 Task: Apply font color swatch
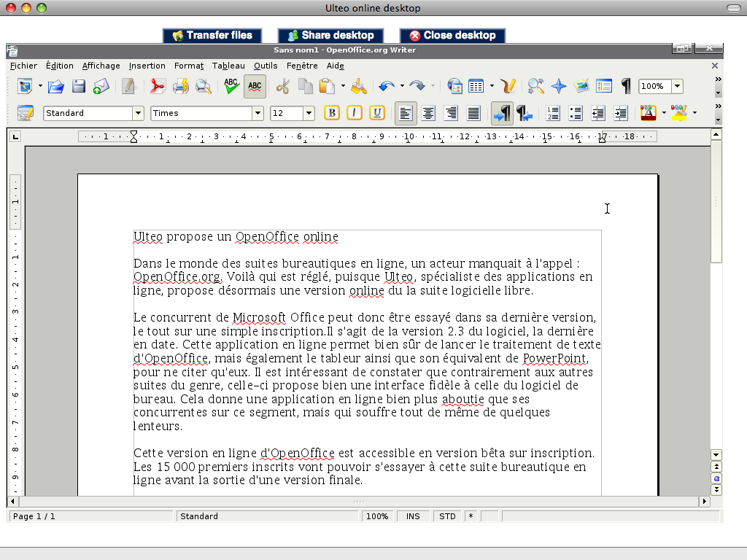[649, 113]
